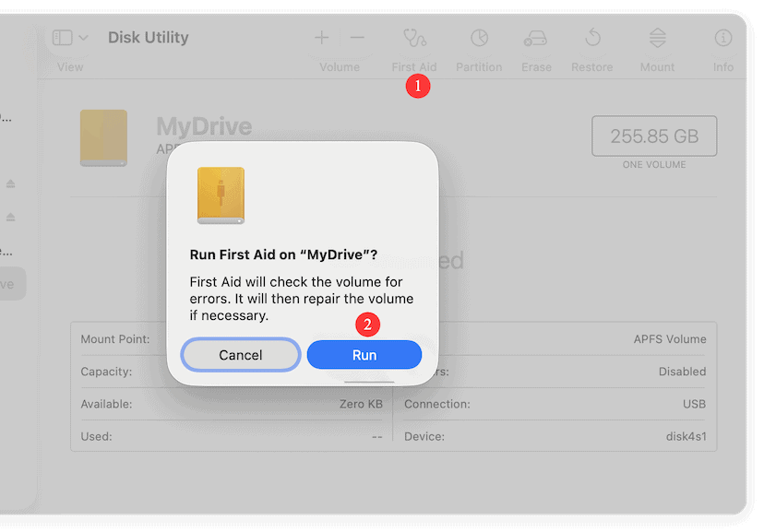Click the Disk Utility window title

149,38
